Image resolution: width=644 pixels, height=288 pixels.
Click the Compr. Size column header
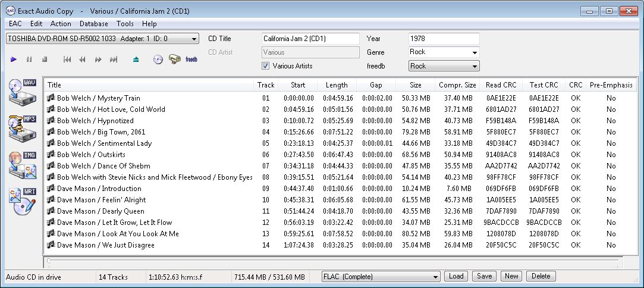457,85
